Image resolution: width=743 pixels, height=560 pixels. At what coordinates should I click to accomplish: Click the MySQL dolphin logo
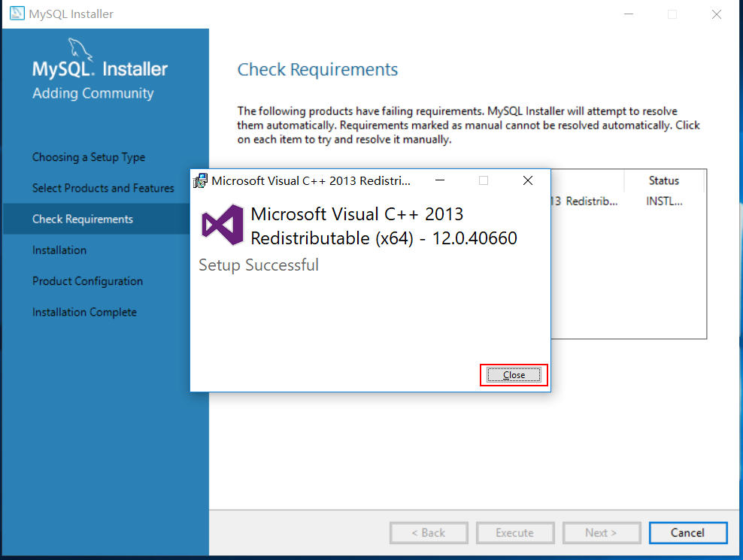[80, 49]
